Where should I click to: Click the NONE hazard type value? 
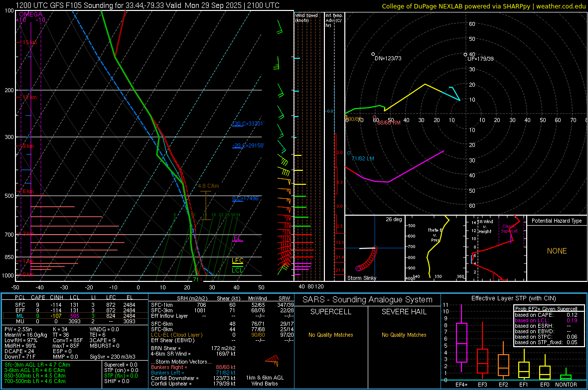(x=557, y=251)
